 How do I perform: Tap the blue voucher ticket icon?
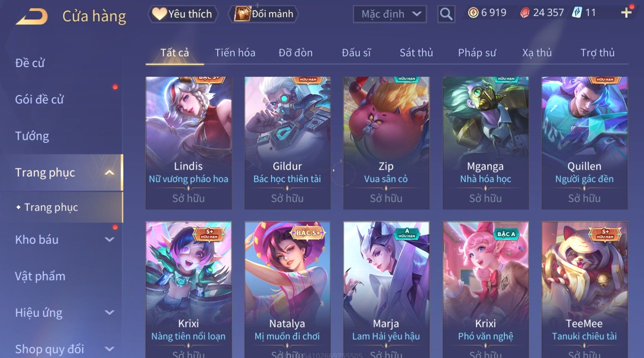[x=577, y=13]
